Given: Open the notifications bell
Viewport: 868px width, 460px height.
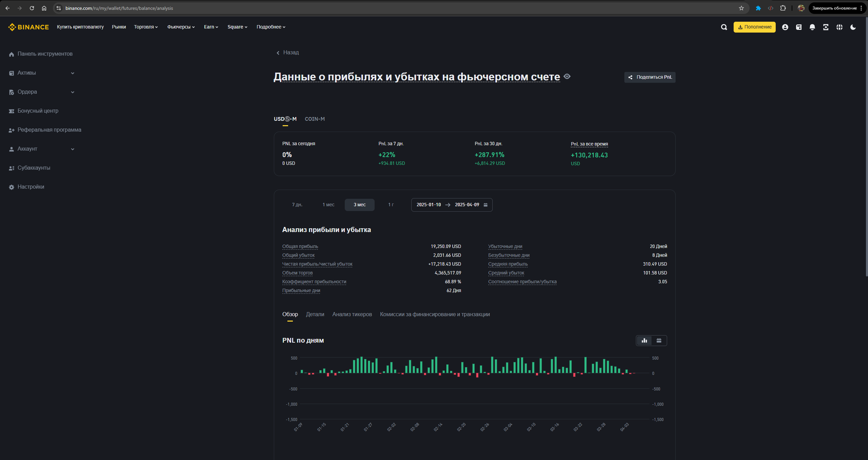Looking at the screenshot, I should (x=812, y=27).
